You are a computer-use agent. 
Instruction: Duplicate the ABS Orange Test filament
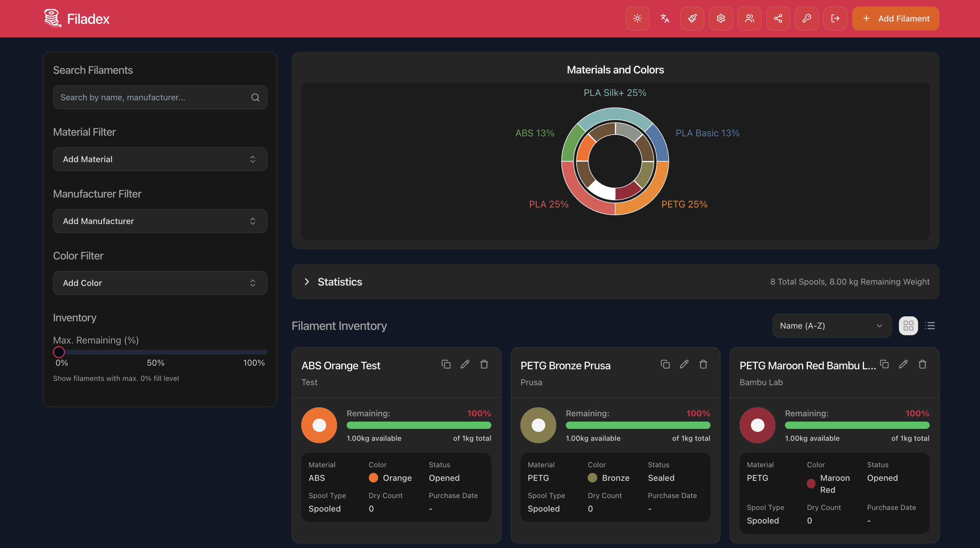(x=446, y=364)
